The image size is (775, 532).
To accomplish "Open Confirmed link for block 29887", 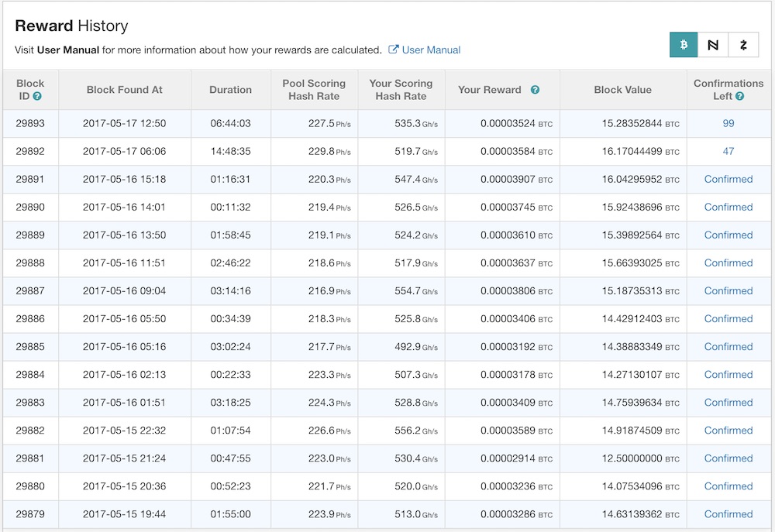I will pos(728,291).
